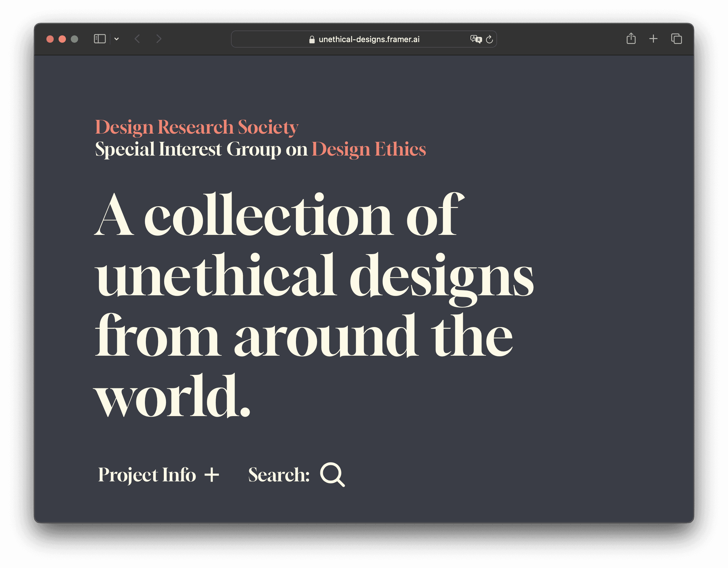Click the padlock icon in the address bar
The height and width of the screenshot is (568, 728).
click(312, 39)
